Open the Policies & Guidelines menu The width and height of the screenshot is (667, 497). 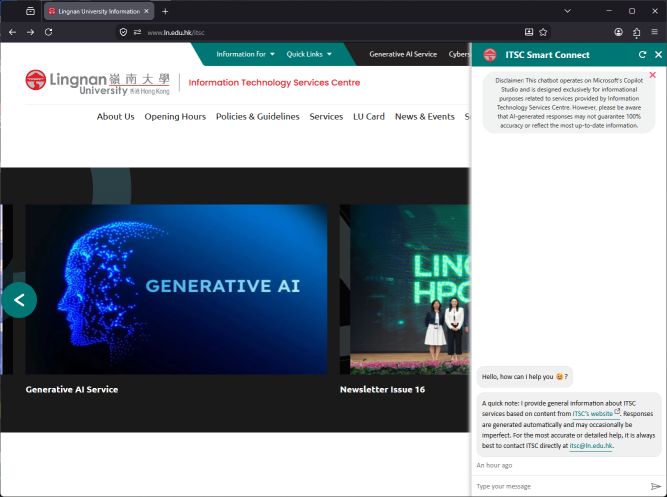click(x=257, y=117)
